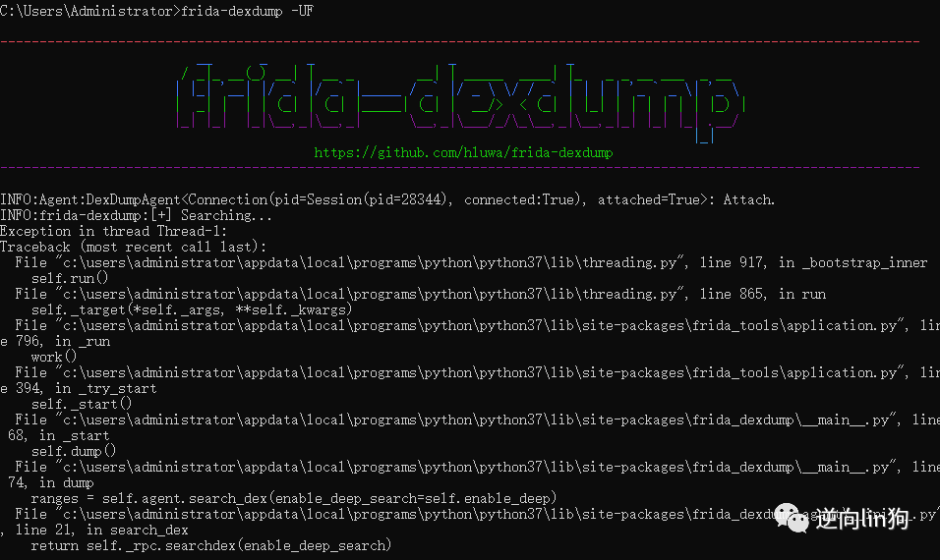This screenshot has width=940, height=560.
Task: Click the frida-dexdump -UF command text
Action: [x=247, y=12]
